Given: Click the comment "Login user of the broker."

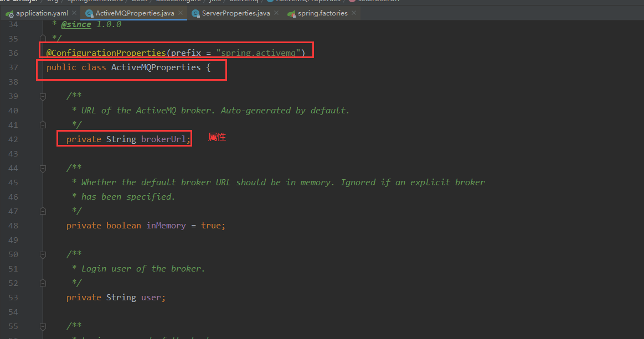Looking at the screenshot, I should coord(143,269).
